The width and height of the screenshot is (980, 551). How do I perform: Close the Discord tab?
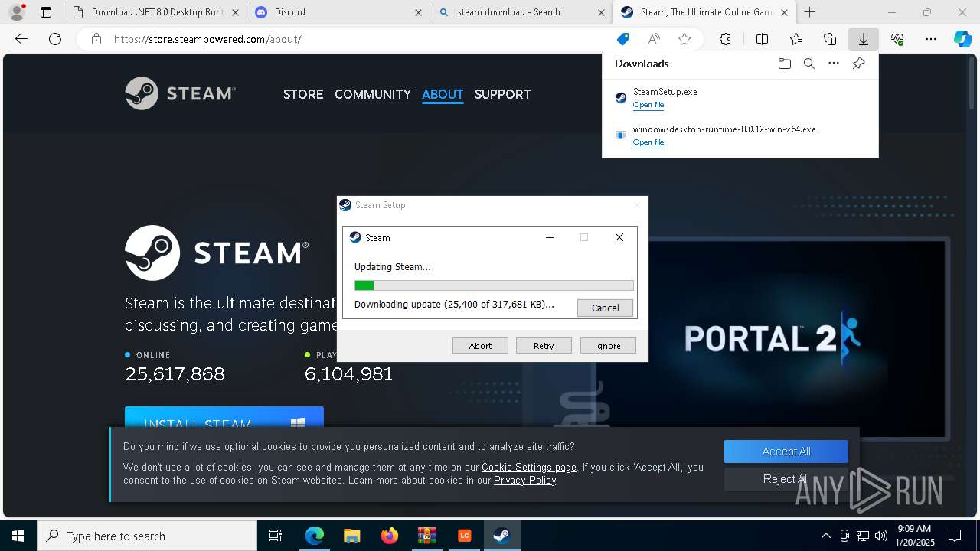418,12
